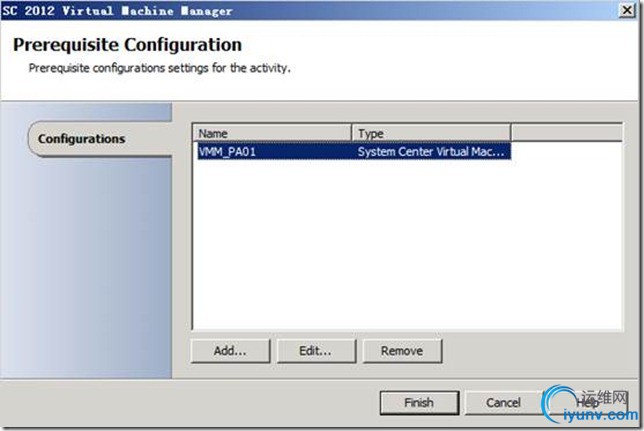Click the System Center Virtual Mac... type cell
The width and height of the screenshot is (644, 431).
pyautogui.click(x=431, y=152)
